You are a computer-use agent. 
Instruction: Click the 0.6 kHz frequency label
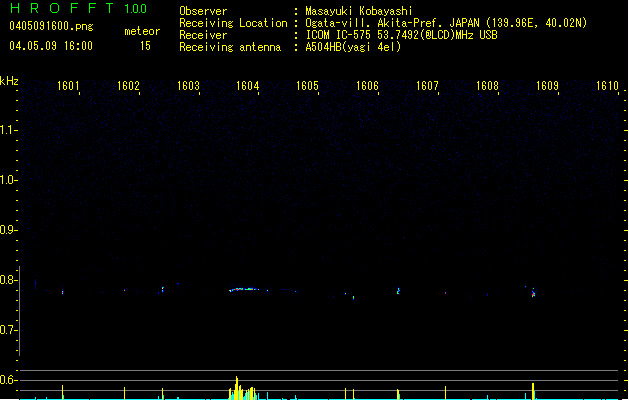pyautogui.click(x=7, y=380)
